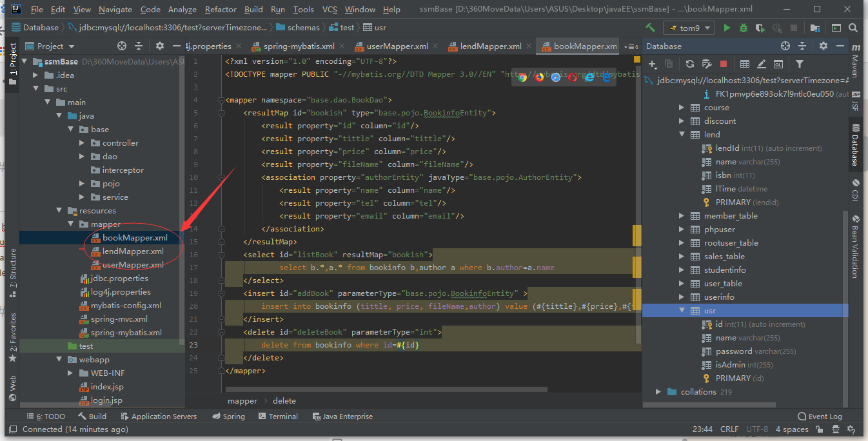Click the Database filter funnel icon

[x=800, y=64]
